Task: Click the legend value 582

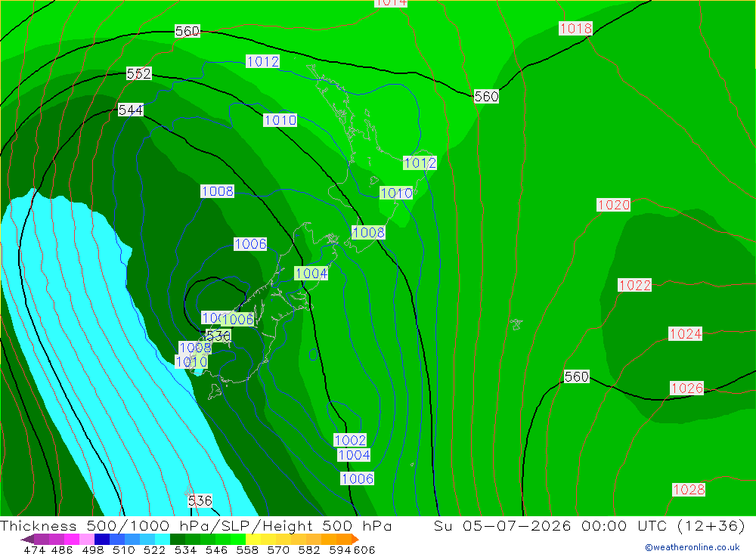Action: 308,549
